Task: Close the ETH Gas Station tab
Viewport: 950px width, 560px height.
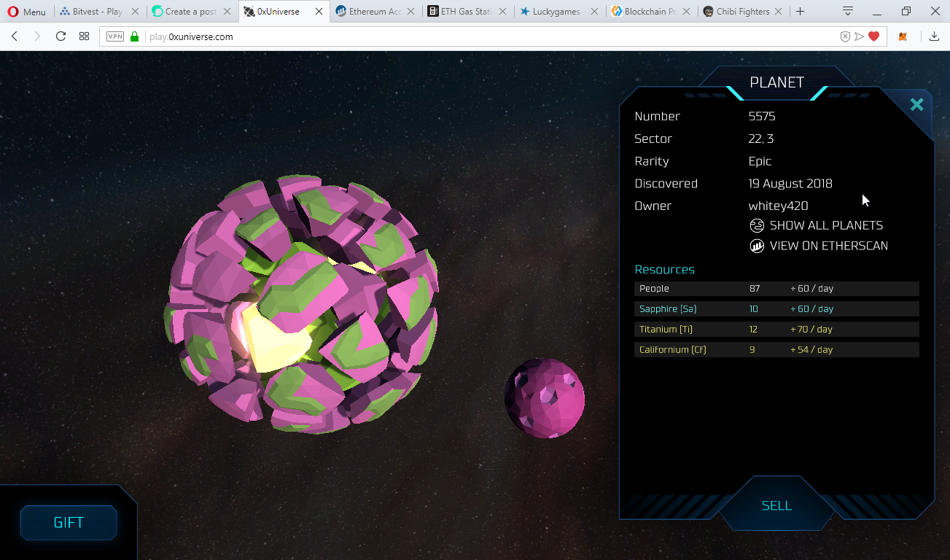Action: click(x=502, y=12)
